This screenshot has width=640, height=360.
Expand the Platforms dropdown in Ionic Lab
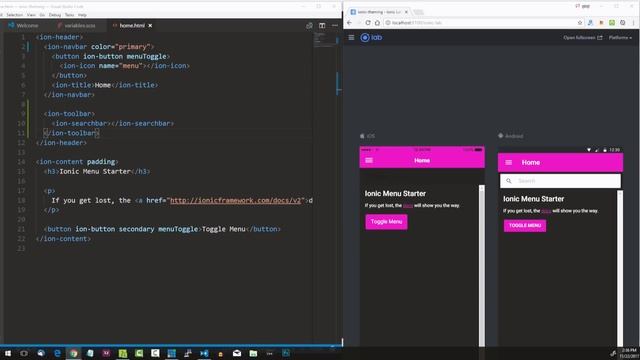(x=620, y=38)
